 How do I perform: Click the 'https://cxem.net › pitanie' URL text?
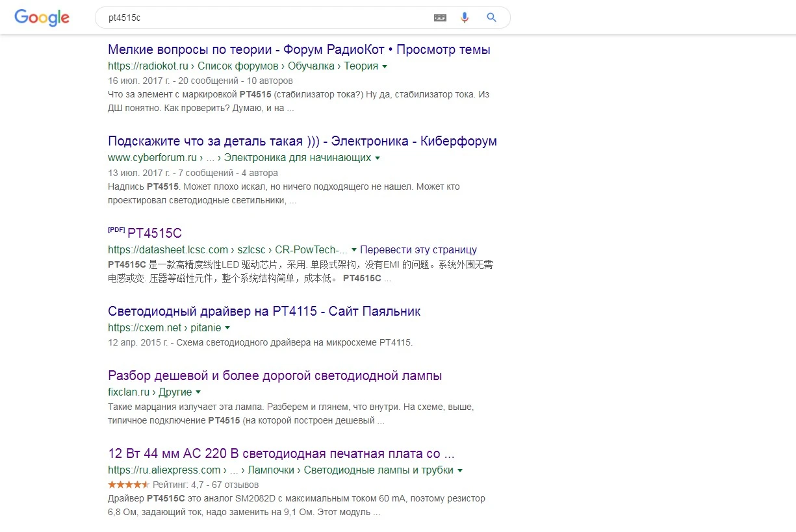click(x=164, y=328)
